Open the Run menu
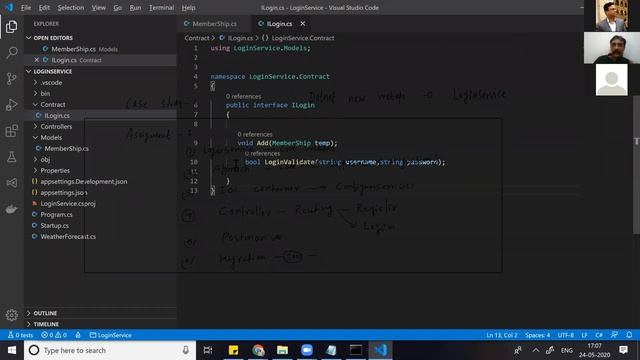 [135, 8]
